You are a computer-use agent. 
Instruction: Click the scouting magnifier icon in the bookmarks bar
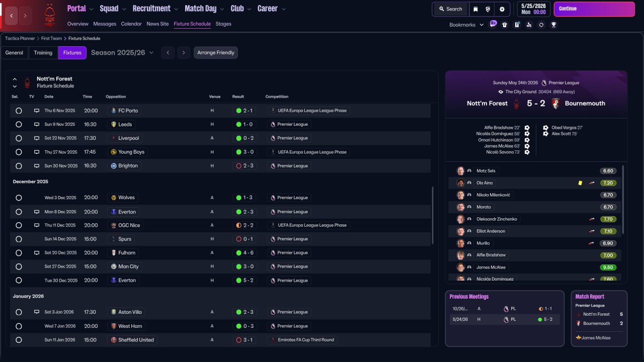click(529, 25)
